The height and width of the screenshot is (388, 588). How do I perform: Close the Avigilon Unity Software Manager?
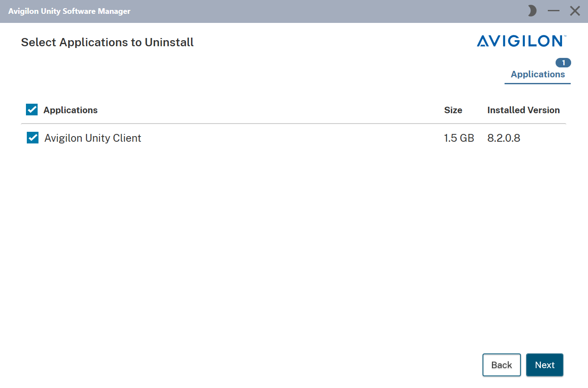pyautogui.click(x=575, y=11)
